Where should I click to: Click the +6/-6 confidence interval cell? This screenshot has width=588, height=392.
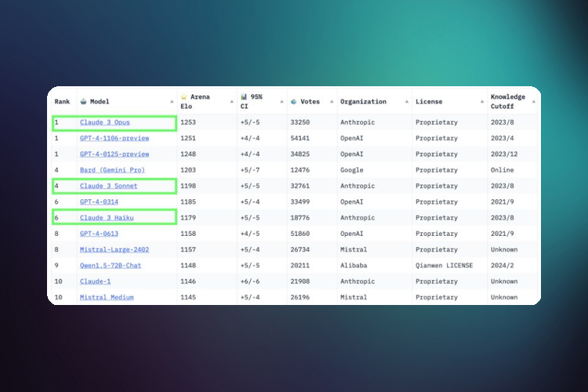click(250, 281)
